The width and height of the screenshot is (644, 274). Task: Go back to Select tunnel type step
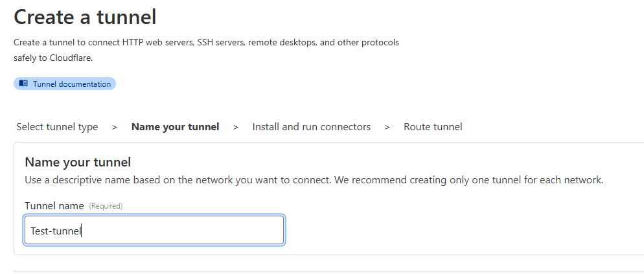[x=57, y=127]
